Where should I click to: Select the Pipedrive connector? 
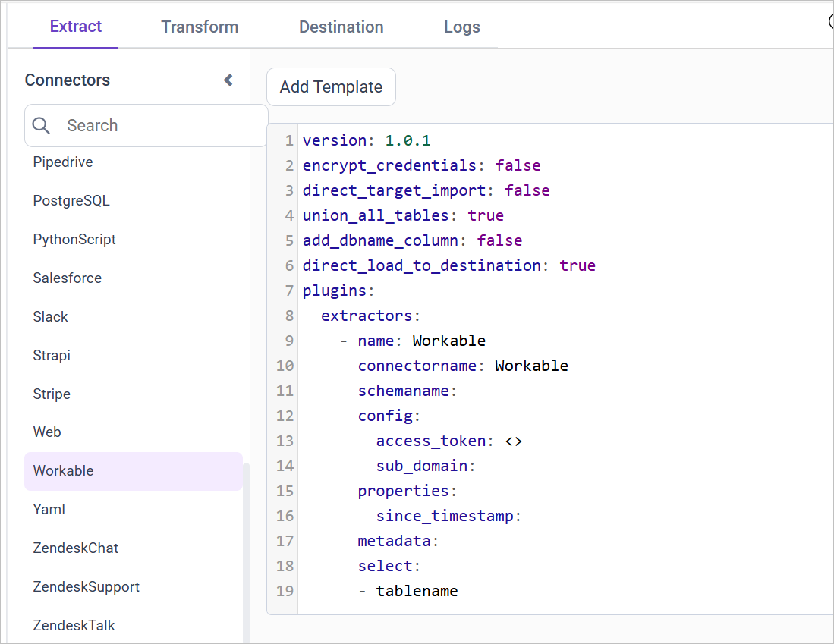coord(62,162)
